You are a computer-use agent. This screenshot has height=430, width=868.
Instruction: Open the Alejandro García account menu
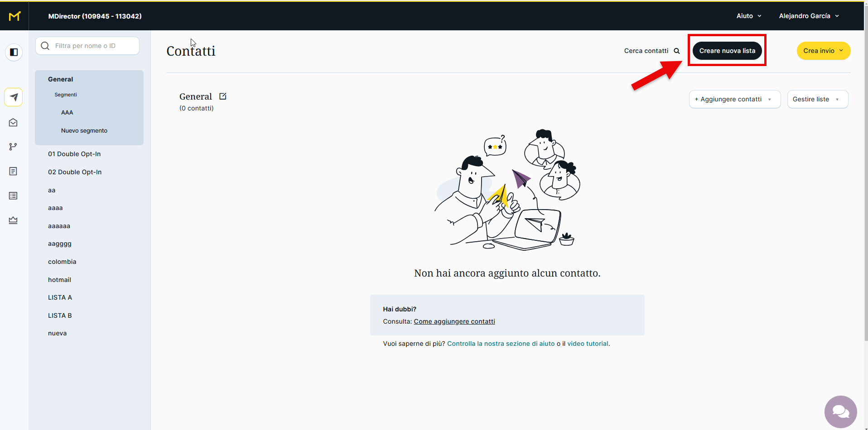pyautogui.click(x=809, y=16)
